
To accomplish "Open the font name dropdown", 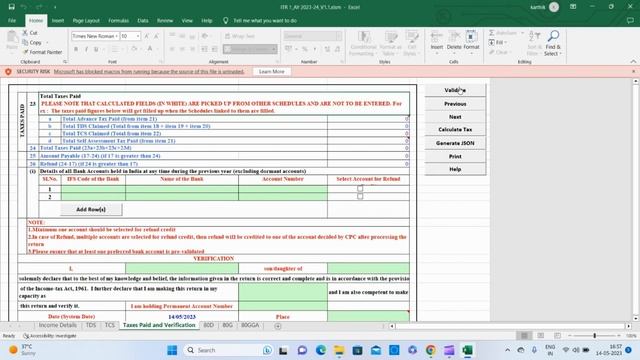I will [116, 36].
